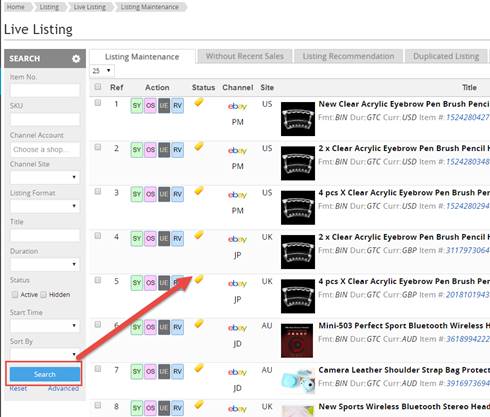Viewport: 490px width, 417px height.
Task: Check the row 3 checkbox
Action: click(x=98, y=191)
